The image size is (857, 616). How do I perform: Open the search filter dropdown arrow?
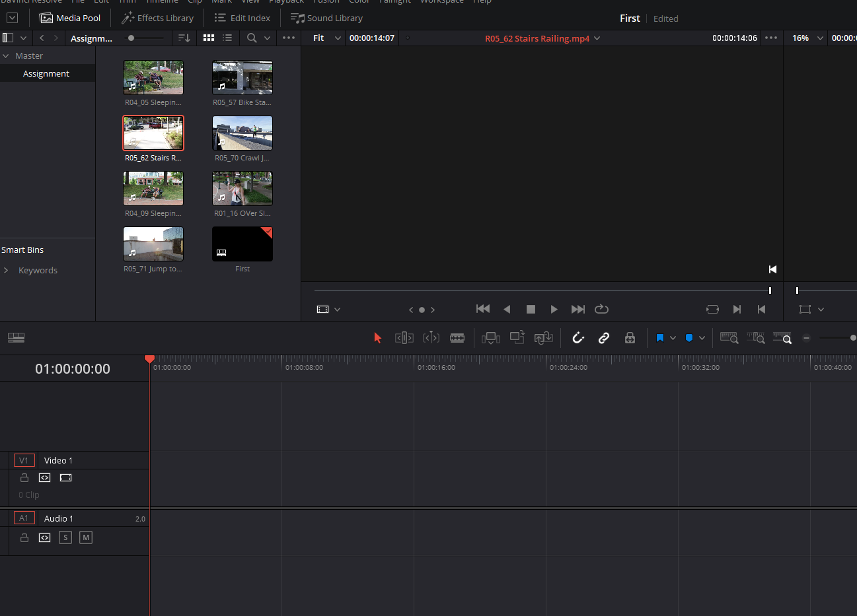pyautogui.click(x=267, y=38)
